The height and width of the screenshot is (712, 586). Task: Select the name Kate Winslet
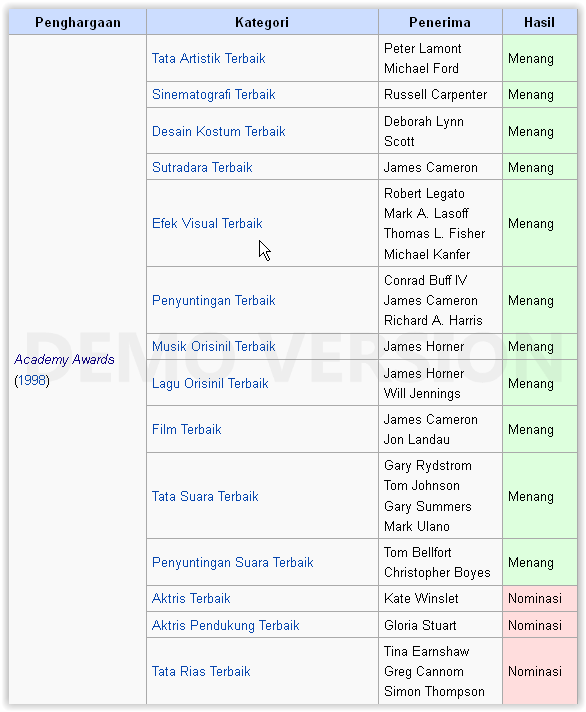pos(421,598)
